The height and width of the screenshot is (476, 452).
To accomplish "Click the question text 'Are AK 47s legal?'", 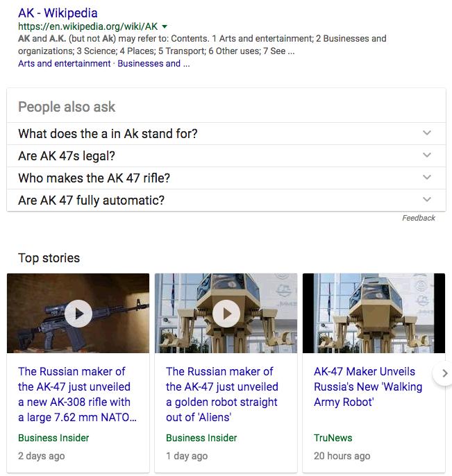I will point(67,156).
